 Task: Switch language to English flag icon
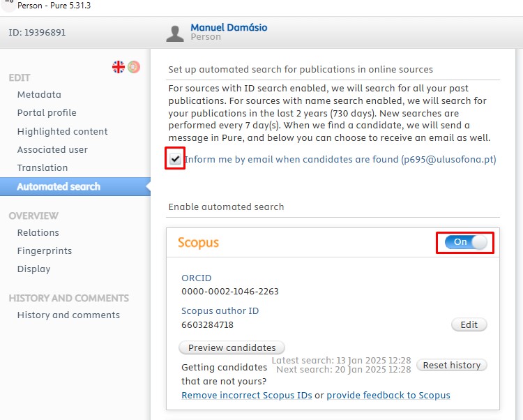click(x=119, y=67)
